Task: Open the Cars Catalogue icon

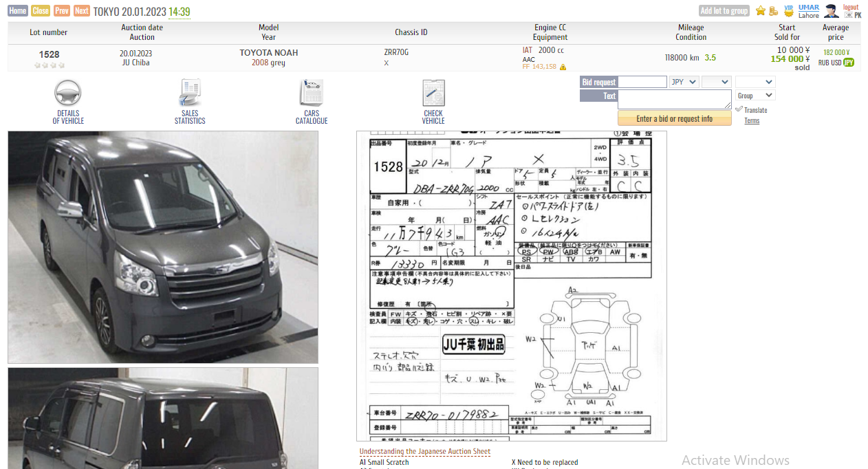Action: pyautogui.click(x=312, y=94)
